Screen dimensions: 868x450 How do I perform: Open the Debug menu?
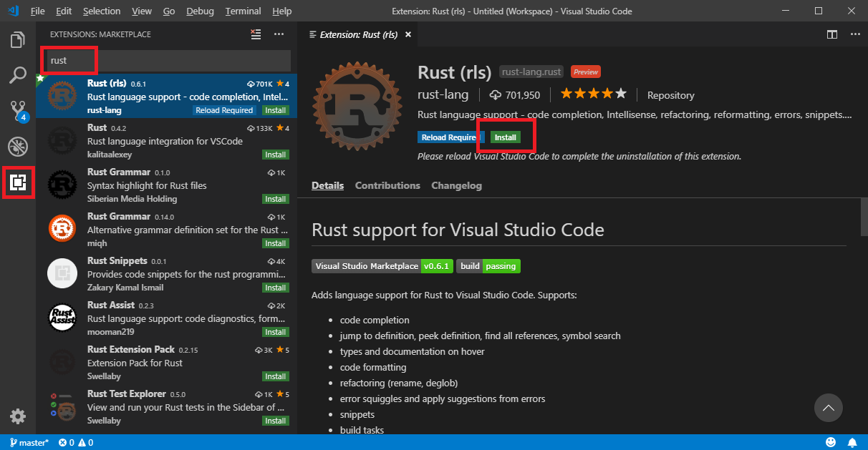(x=200, y=11)
